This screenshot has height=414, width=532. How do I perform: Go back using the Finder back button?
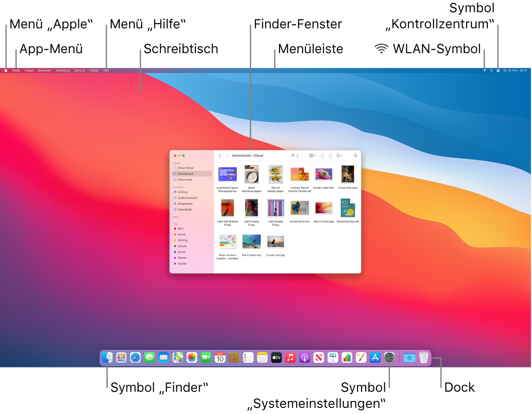(220, 155)
